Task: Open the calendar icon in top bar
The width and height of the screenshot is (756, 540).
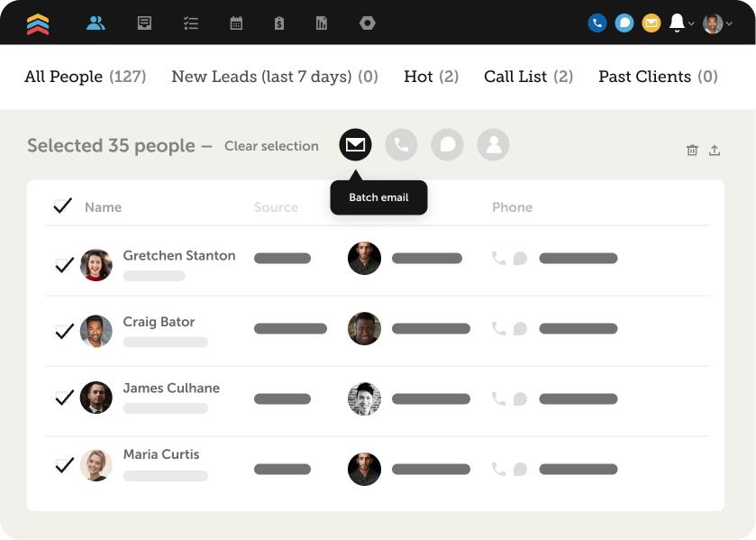Action: click(x=236, y=23)
